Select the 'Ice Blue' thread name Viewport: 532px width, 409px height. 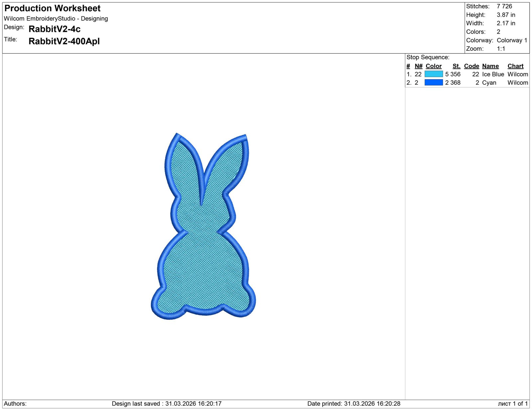(493, 74)
